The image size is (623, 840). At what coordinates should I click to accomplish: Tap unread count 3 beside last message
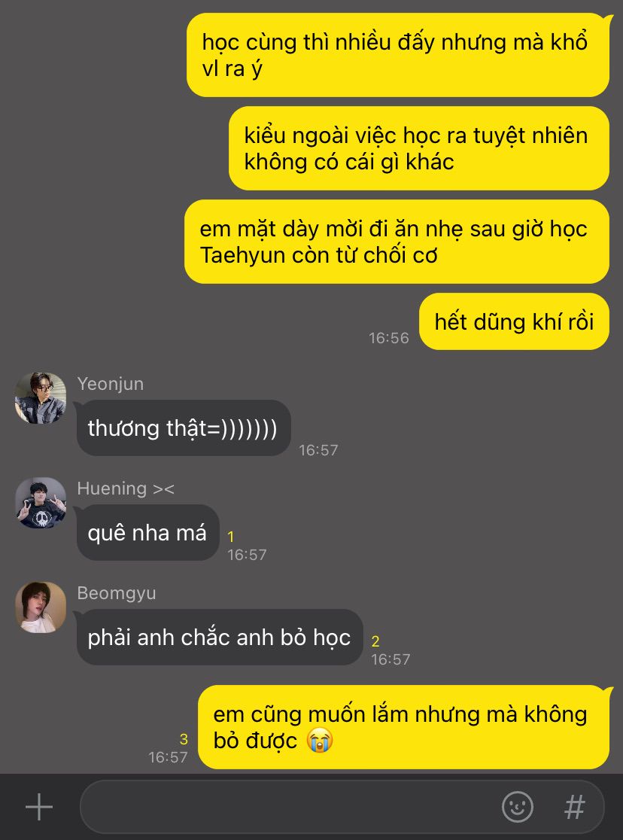tap(184, 739)
